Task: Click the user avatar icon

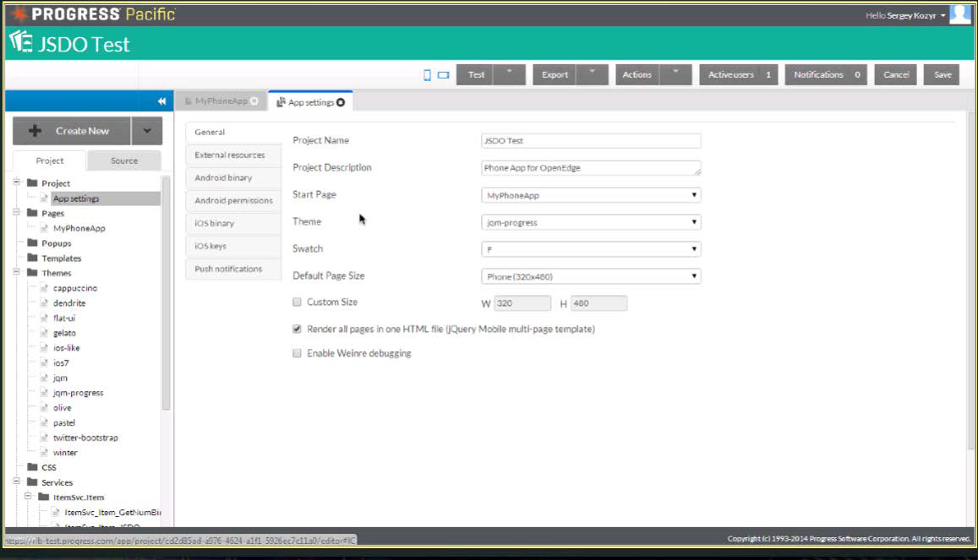Action: [x=959, y=14]
